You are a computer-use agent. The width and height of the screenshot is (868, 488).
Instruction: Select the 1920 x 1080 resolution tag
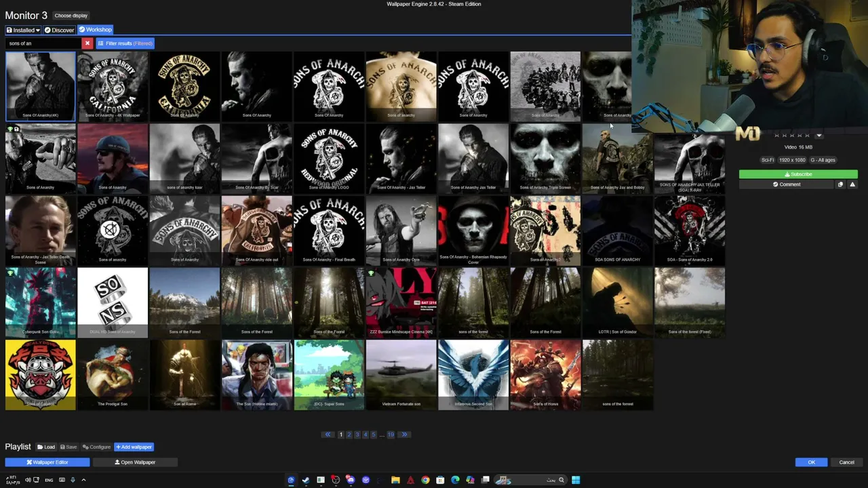point(792,160)
